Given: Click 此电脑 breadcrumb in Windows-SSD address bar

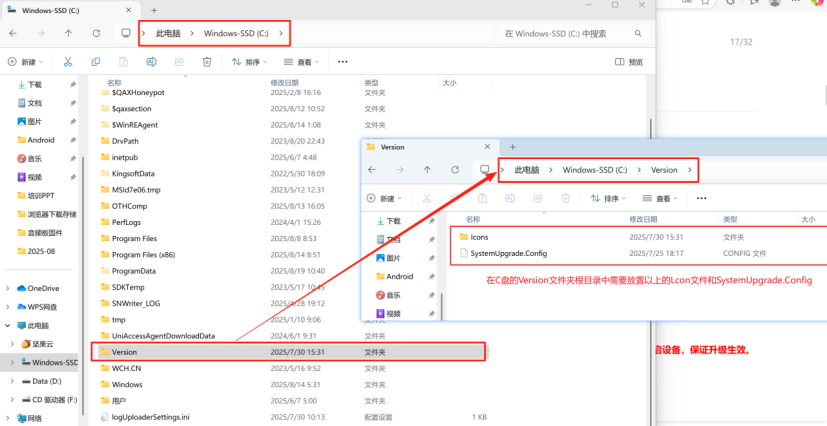Looking at the screenshot, I should (x=168, y=33).
